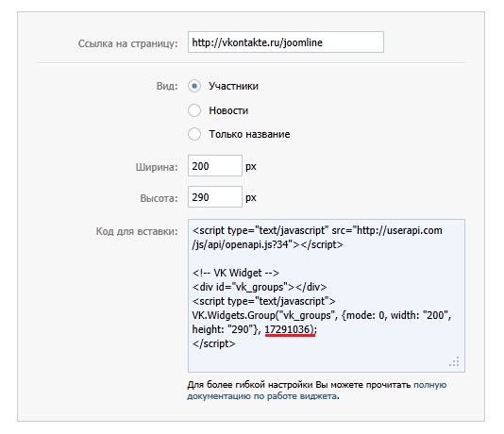Click inside the embed code text area

click(327, 295)
